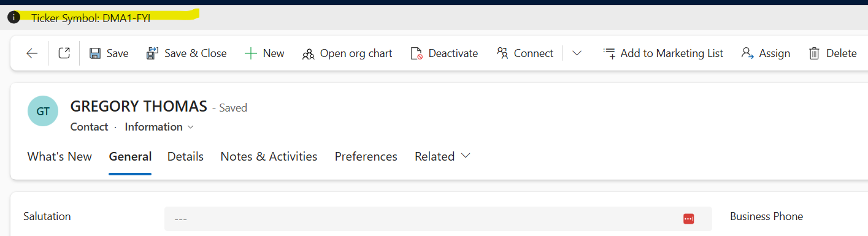The width and height of the screenshot is (868, 236).
Task: Click the info icon beside Ticker Symbol
Action: click(13, 18)
